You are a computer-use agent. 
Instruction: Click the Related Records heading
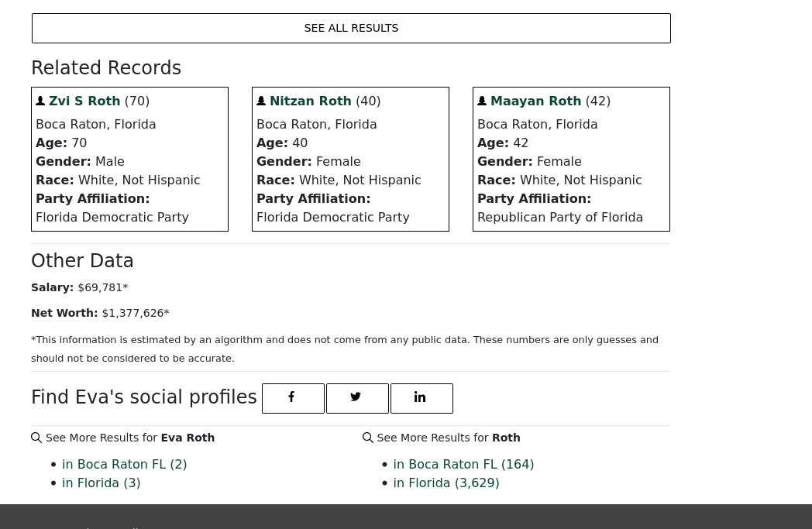click(x=106, y=68)
